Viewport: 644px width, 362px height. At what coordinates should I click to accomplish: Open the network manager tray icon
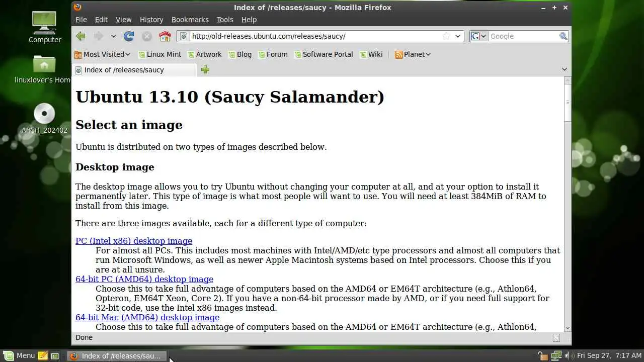tap(556, 356)
